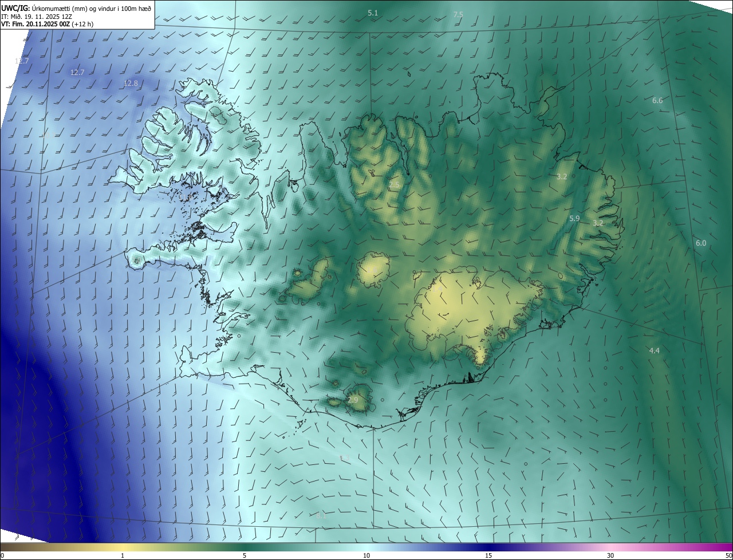The width and height of the screenshot is (733, 560).
Task: Click the 'VT: Fim. 20.11.2025 00Z (+12 h)' line
Action: pos(47,24)
